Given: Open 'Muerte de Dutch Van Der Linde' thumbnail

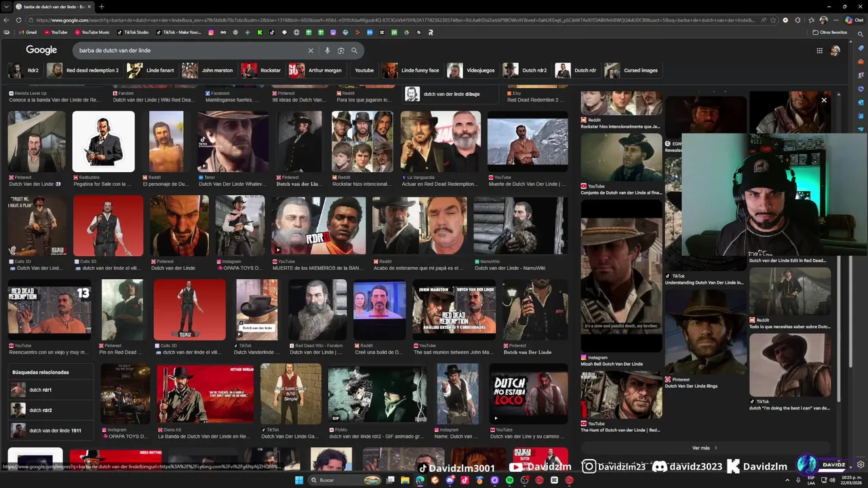Looking at the screenshot, I should 528,142.
